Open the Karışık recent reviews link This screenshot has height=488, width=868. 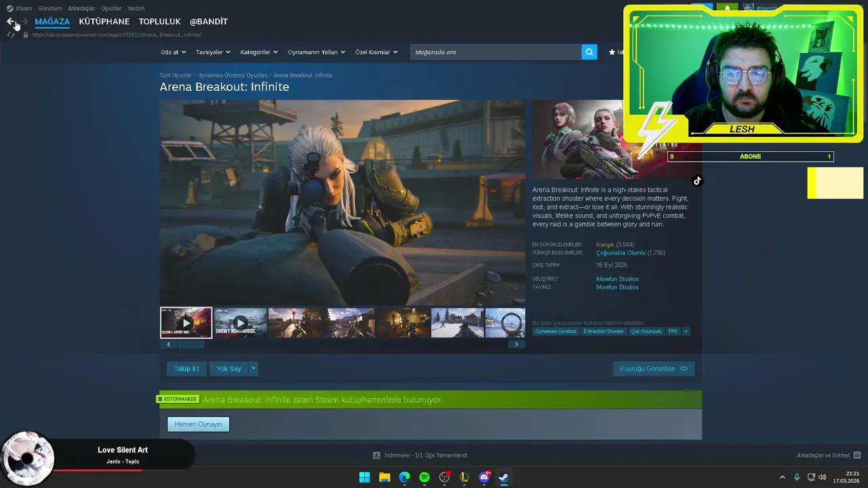tap(605, 245)
